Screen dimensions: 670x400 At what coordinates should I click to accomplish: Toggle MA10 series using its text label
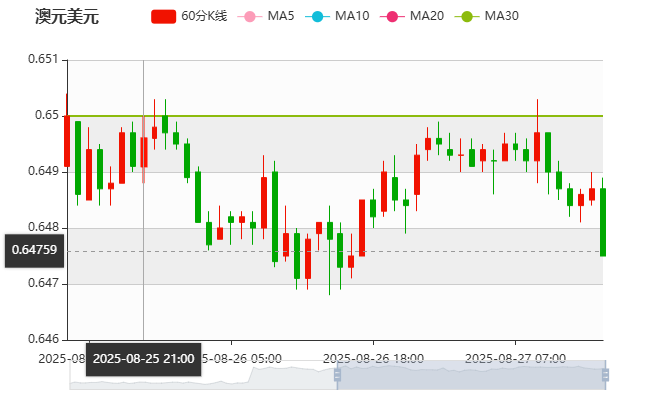pyautogui.click(x=352, y=16)
